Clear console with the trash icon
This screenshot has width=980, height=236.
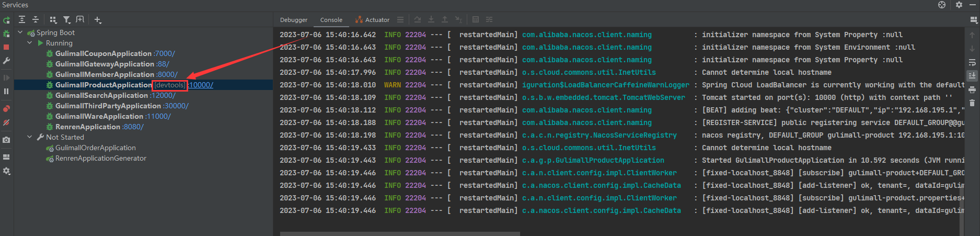click(972, 103)
